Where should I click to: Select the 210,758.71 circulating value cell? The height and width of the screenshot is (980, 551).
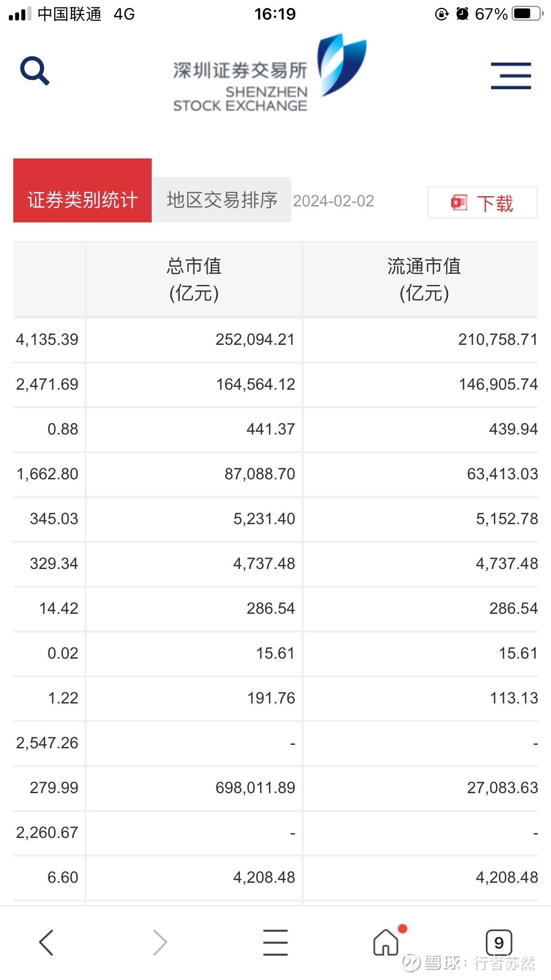pos(498,340)
